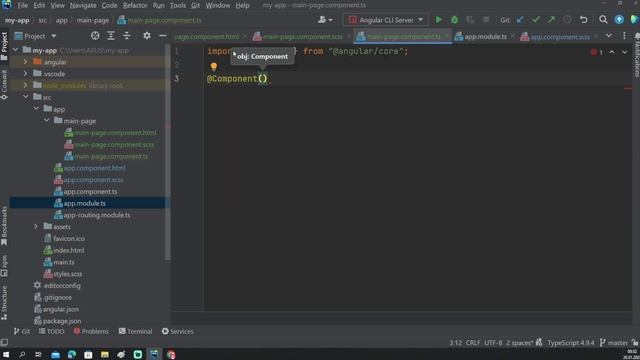
Task: Click the red error stripe marker
Action: pyautogui.click(x=628, y=88)
